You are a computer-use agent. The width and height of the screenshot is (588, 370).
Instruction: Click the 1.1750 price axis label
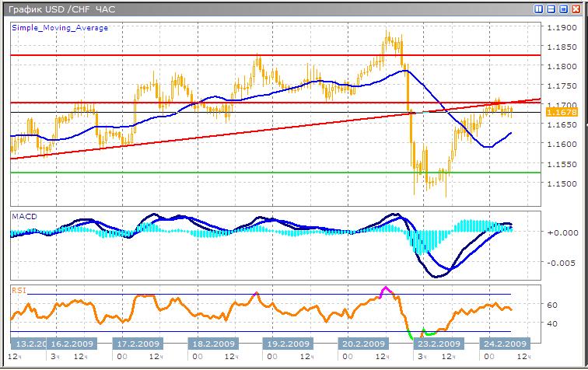(562, 86)
